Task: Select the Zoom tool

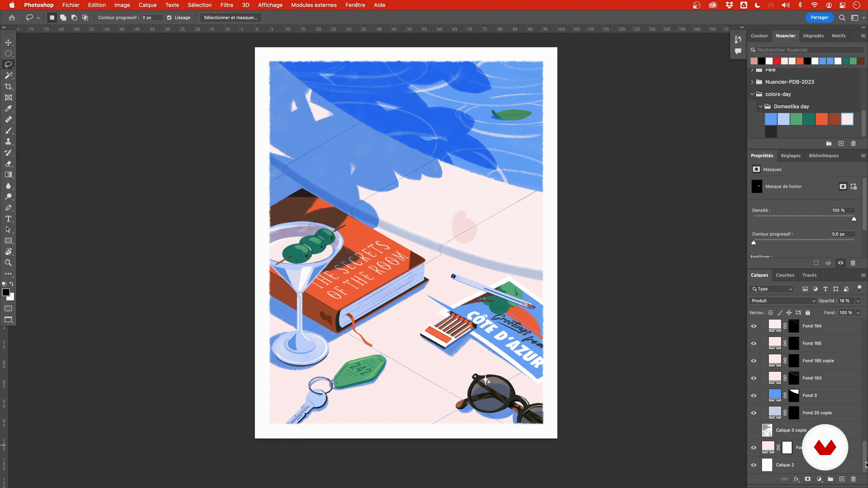Action: tap(8, 263)
